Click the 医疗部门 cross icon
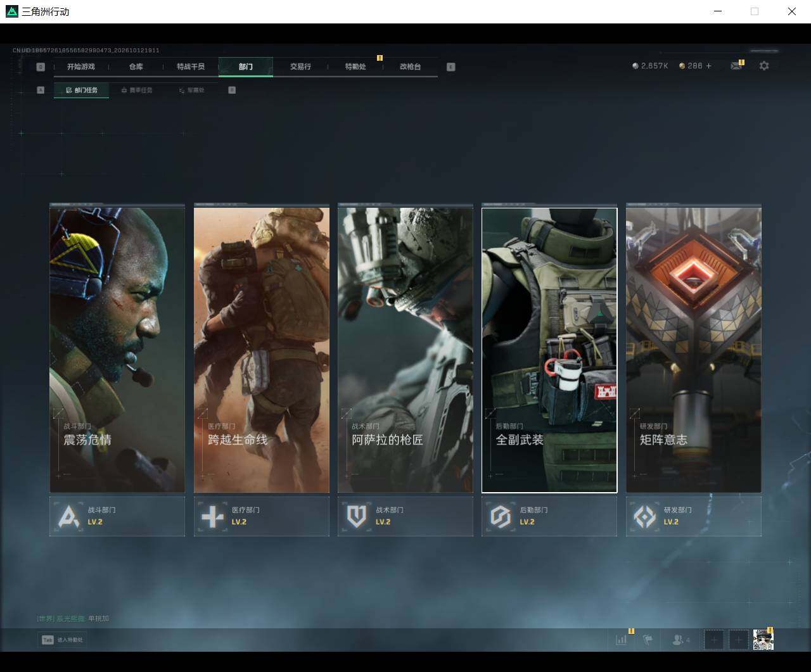 [212, 516]
